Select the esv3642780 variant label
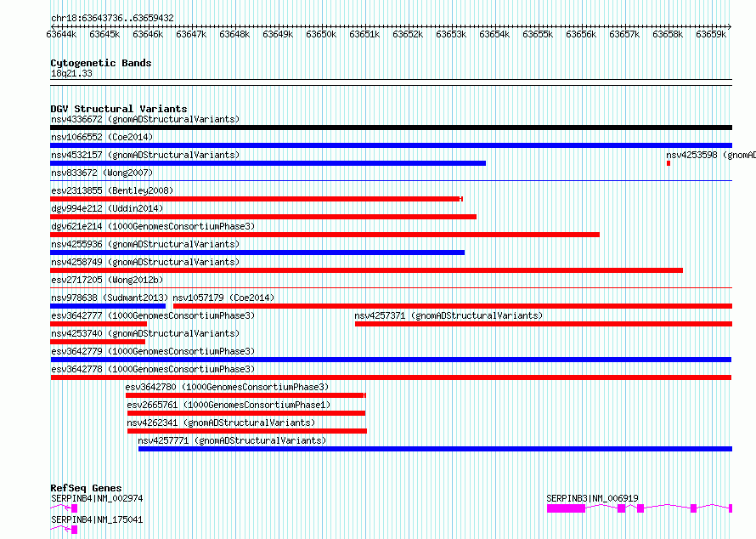The width and height of the screenshot is (756, 539). point(227,387)
